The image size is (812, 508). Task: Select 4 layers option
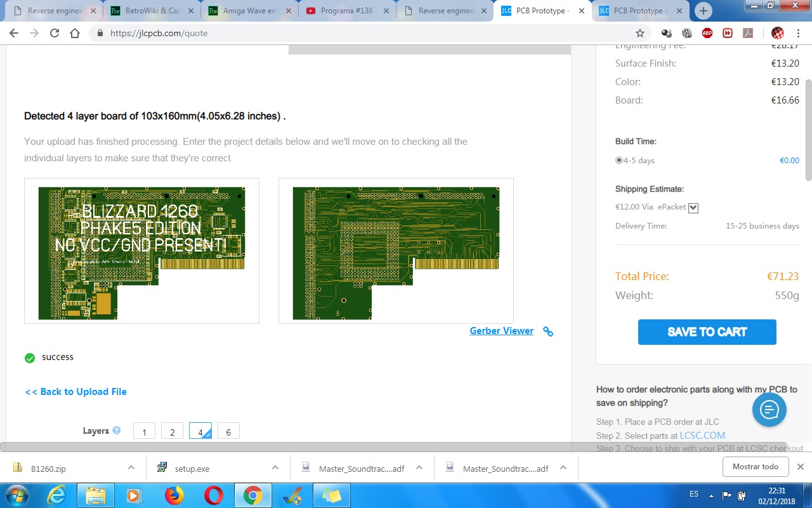(200, 431)
